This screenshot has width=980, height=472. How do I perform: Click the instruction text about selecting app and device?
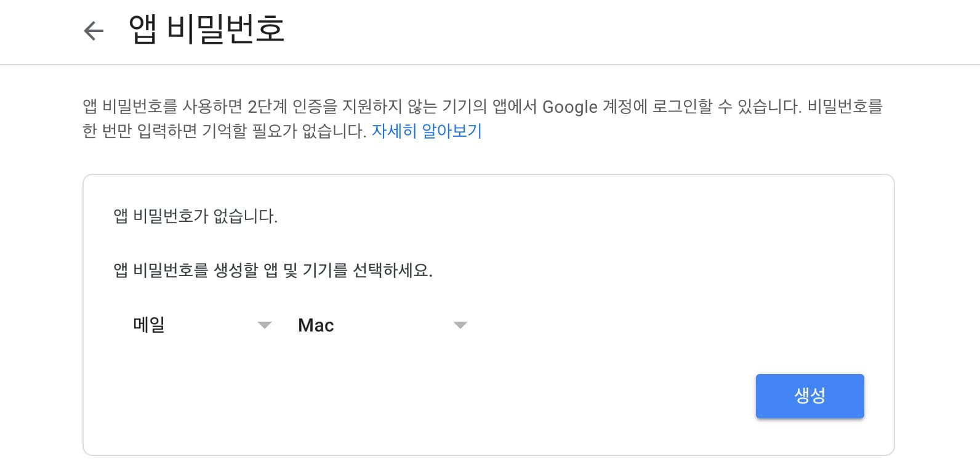tap(274, 270)
